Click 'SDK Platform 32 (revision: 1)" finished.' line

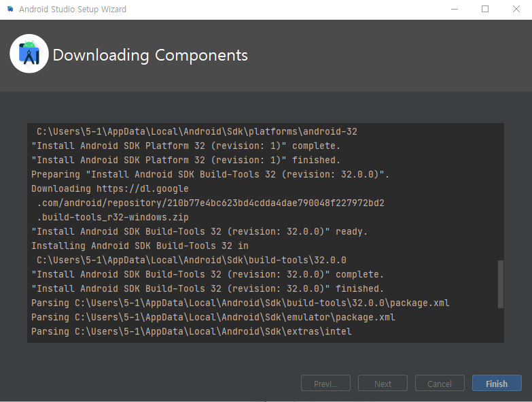click(186, 161)
